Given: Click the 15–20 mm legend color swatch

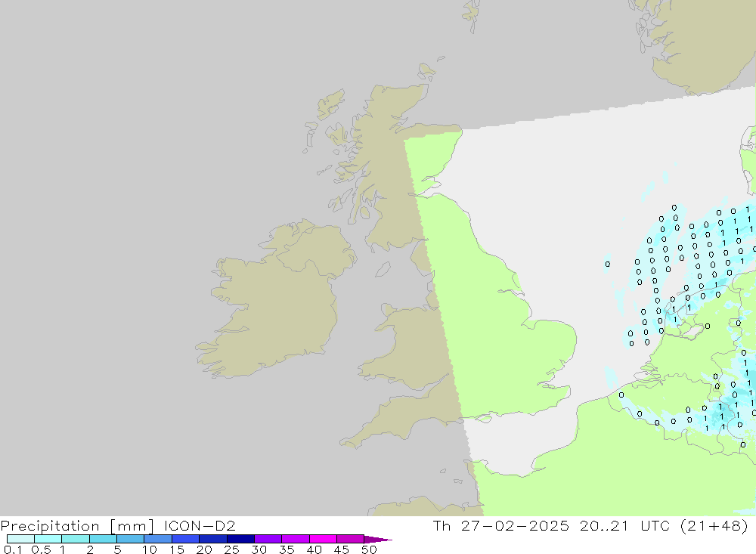Looking at the screenshot, I should (185, 539).
